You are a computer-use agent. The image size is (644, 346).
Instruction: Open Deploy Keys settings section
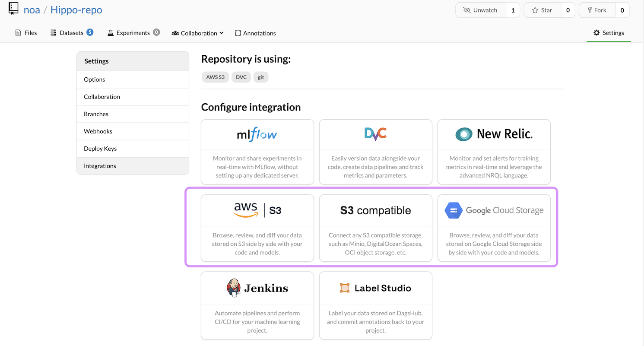(100, 149)
